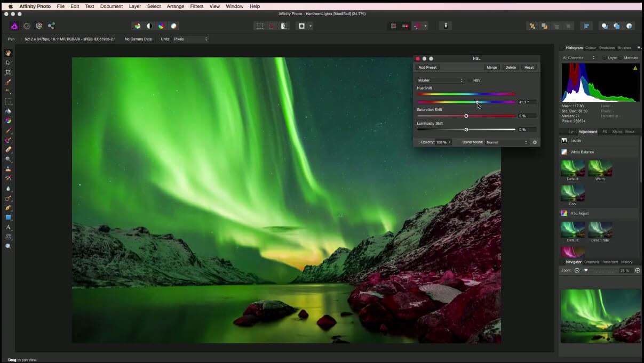Click the Reset button in HSL
The image size is (644, 363).
(x=529, y=68)
